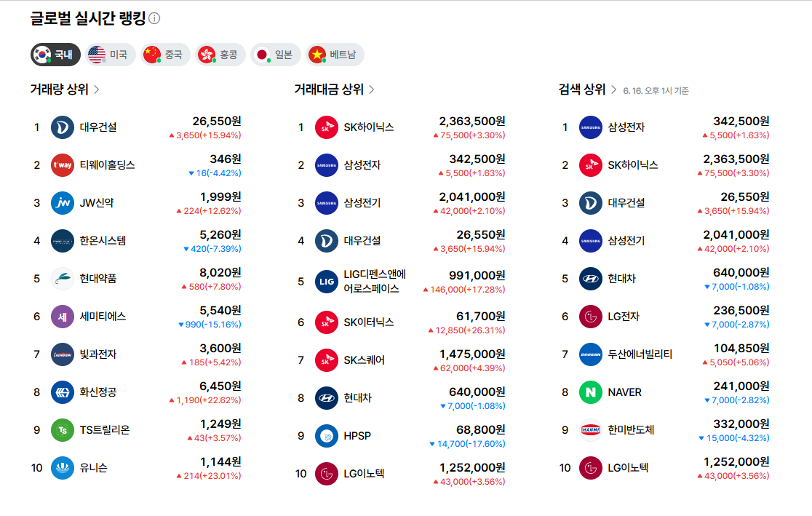Open 한온시스템 stock name
Screen dimensions: 812x516
click(103, 241)
